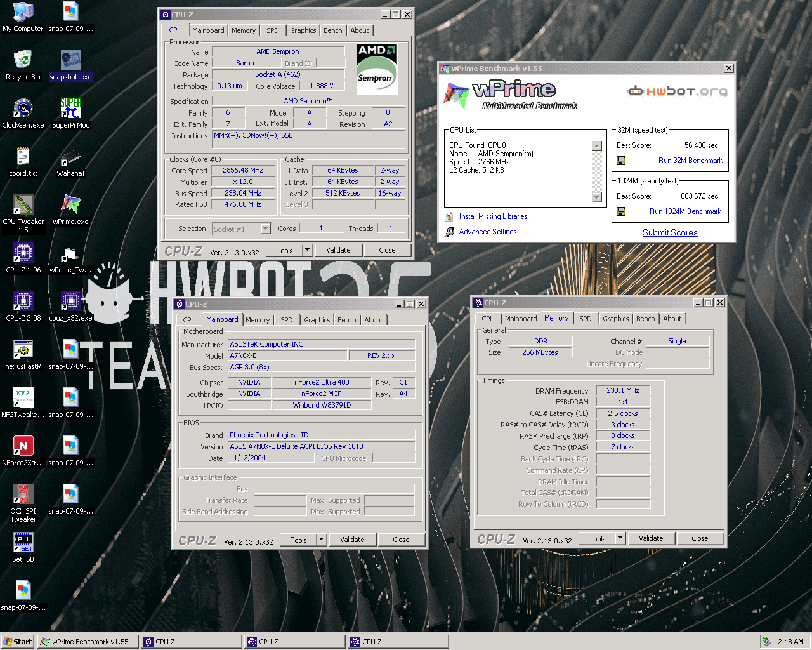Open CPU-Z 2.08 shortcut
Image resolution: width=812 pixels, height=650 pixels.
click(x=23, y=306)
